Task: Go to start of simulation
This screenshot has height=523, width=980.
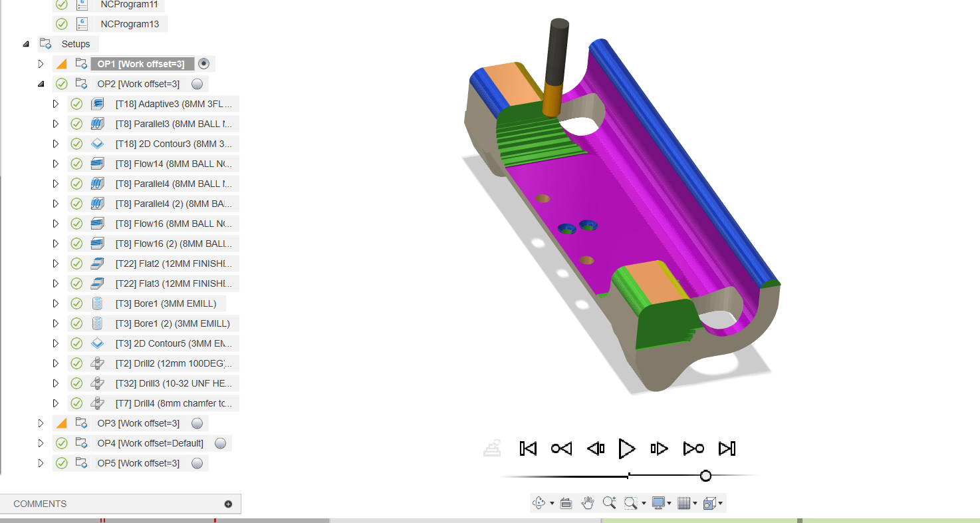Action: pyautogui.click(x=528, y=448)
